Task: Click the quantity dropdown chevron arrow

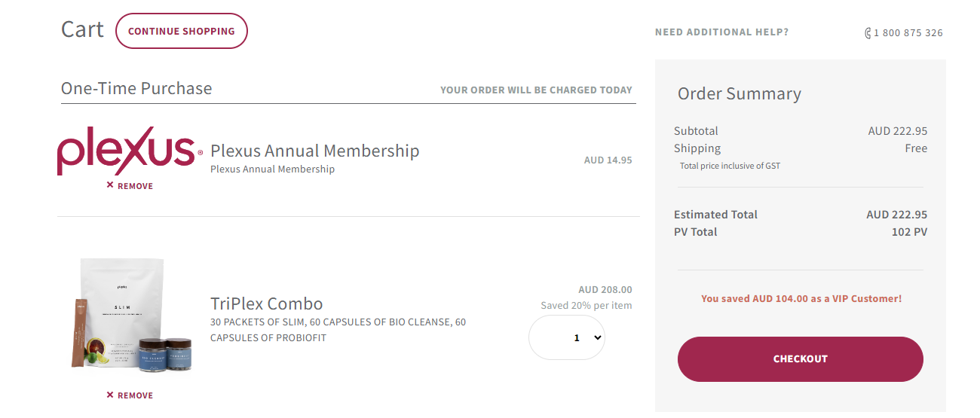Action: tap(599, 337)
